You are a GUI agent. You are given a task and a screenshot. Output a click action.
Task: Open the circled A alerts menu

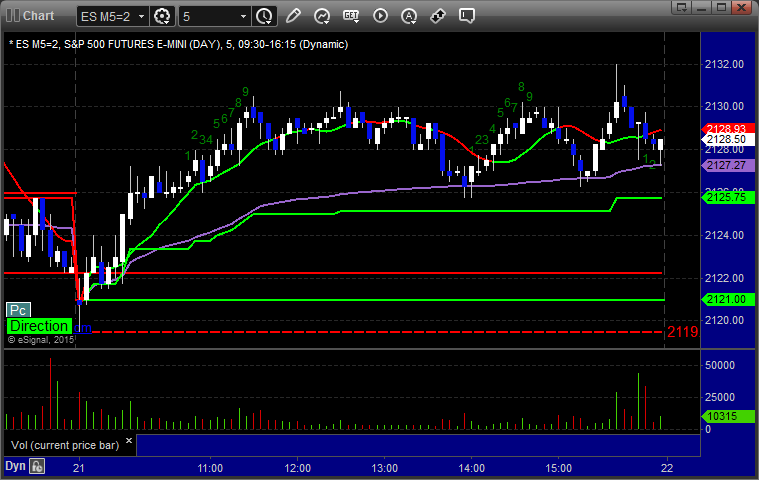(410, 16)
